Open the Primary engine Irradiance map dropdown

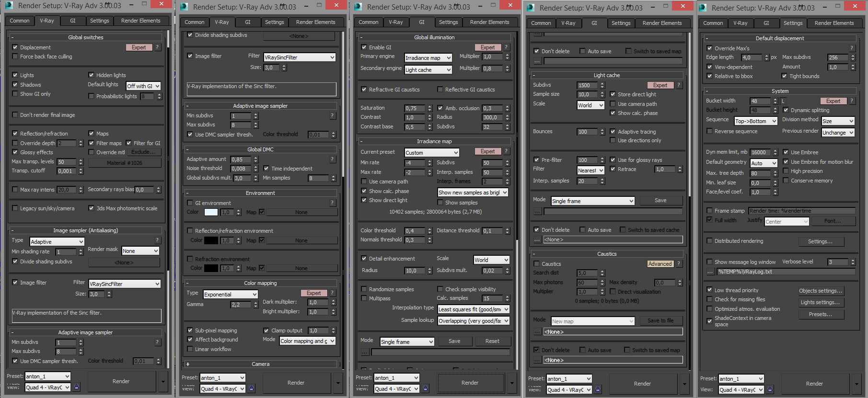coord(428,58)
